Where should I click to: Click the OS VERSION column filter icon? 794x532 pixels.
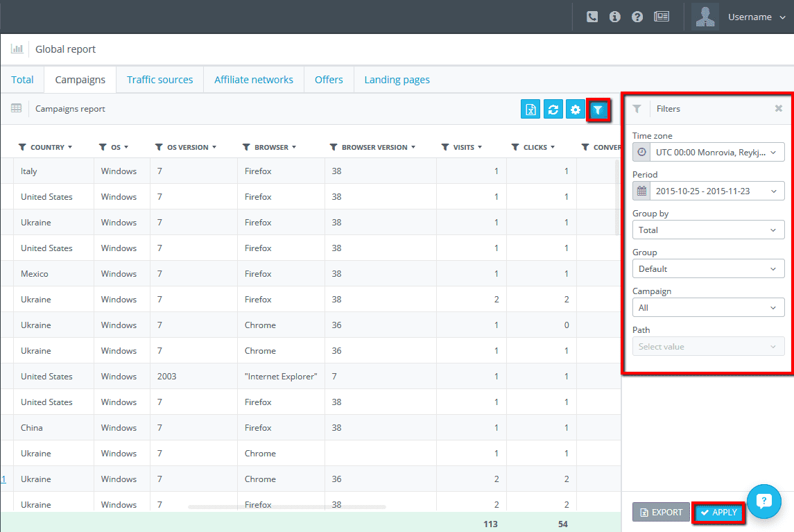[x=159, y=147]
